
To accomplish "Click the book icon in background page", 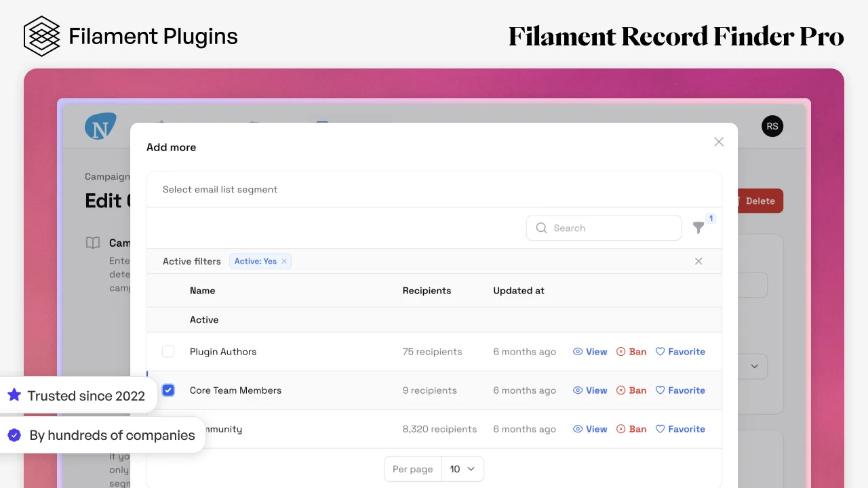I will 93,243.
